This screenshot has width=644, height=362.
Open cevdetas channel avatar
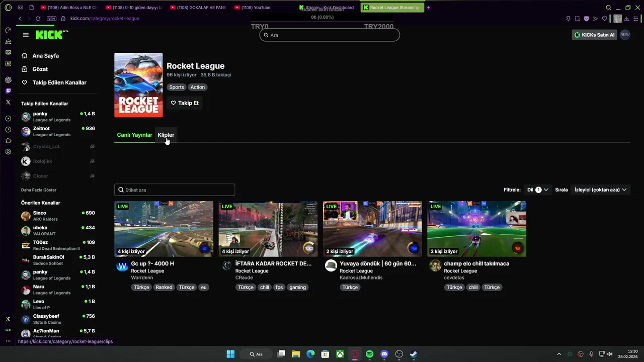pos(435,266)
